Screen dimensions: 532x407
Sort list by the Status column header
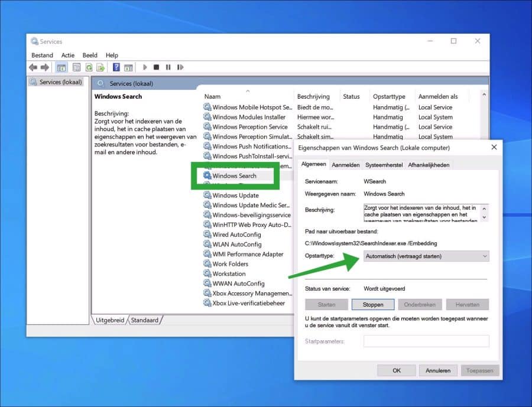pyautogui.click(x=355, y=96)
